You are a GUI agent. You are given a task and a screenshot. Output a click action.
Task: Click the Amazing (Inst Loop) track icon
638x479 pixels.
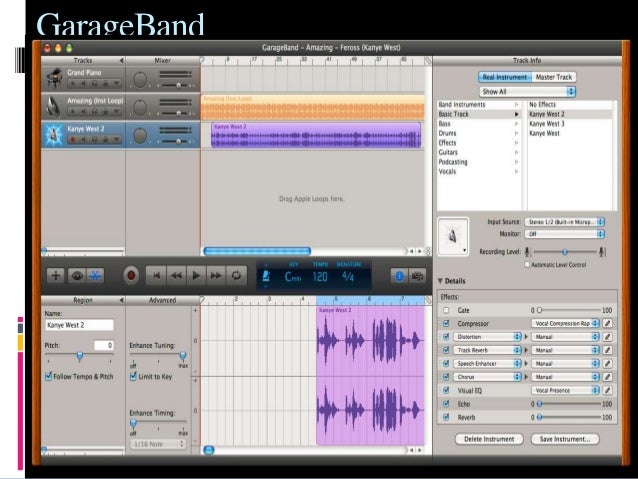[x=54, y=106]
